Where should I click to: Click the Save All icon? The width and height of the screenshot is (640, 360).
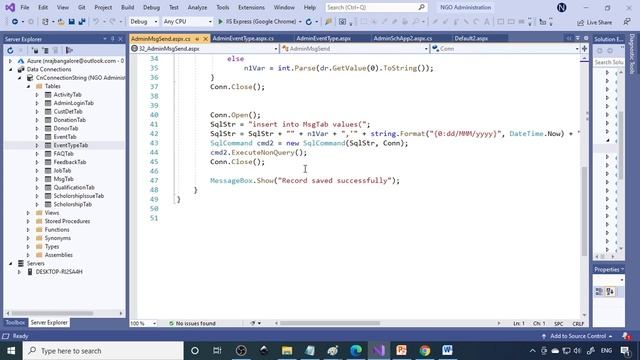82,22
